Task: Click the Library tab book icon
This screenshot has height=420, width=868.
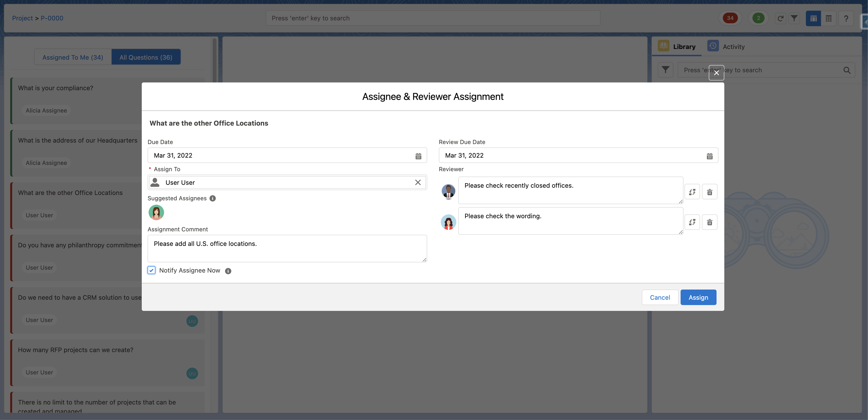Action: coord(663,45)
